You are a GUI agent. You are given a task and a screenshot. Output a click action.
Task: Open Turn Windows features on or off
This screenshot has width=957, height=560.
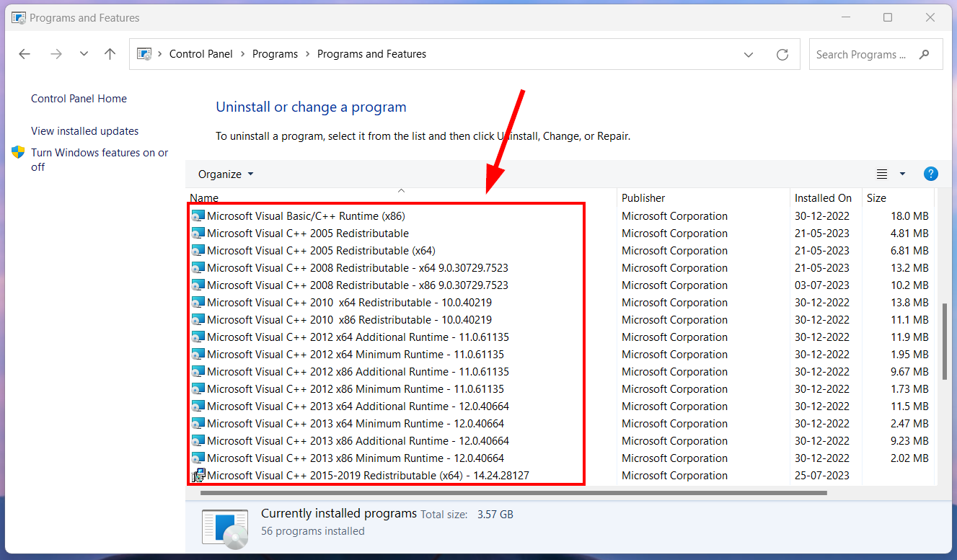[x=100, y=159]
